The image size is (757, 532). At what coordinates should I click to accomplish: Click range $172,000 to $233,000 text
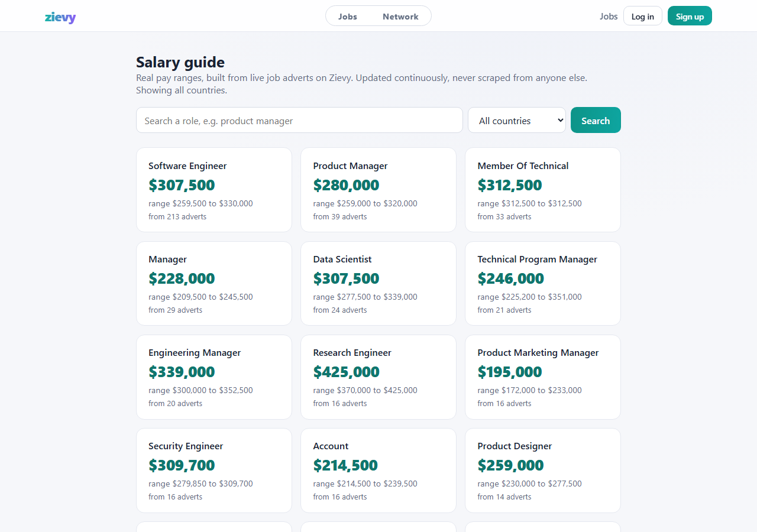(529, 390)
